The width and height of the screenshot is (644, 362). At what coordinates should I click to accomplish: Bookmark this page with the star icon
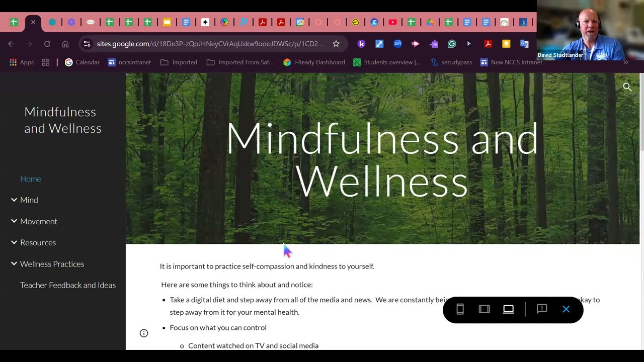[336, 44]
